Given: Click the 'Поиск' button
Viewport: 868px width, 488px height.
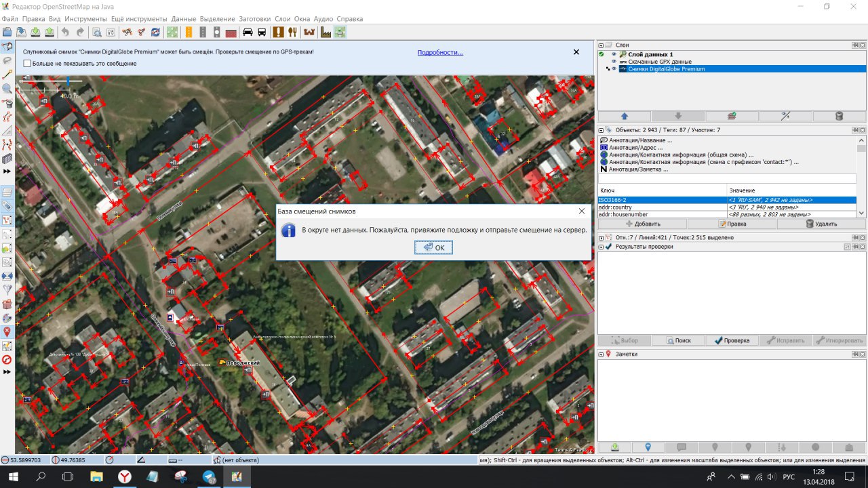Looking at the screenshot, I should point(678,340).
